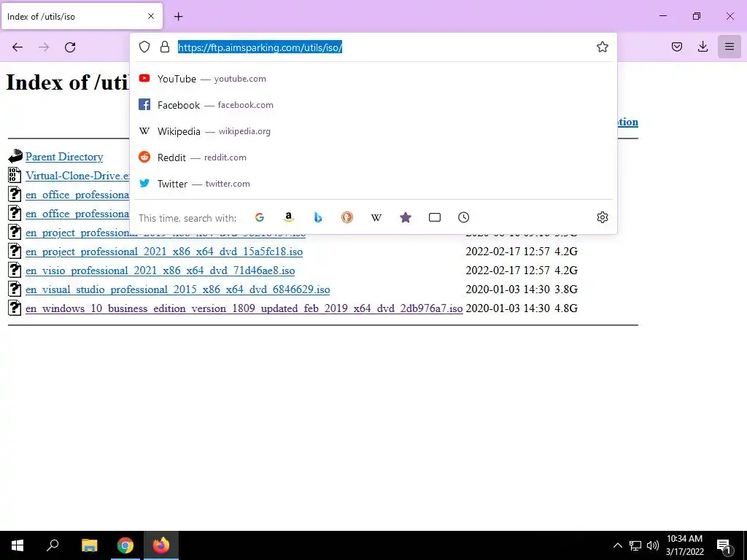Select Twitter suggestion
The height and width of the screenshot is (560, 747).
373,183
